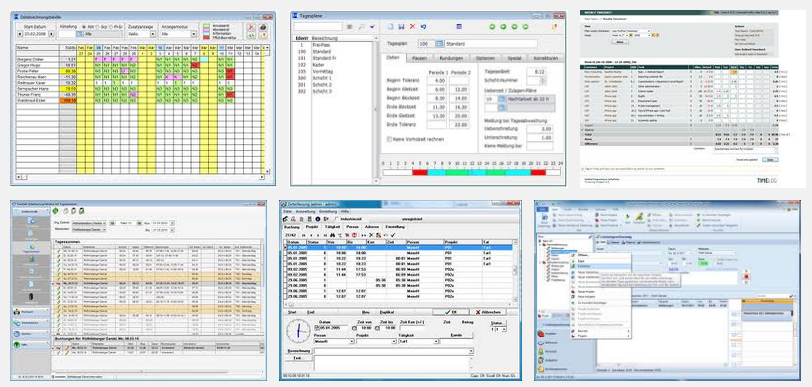Select the Abt radio button under Abteilung
This screenshot has height=387, width=812.
coord(84,26)
